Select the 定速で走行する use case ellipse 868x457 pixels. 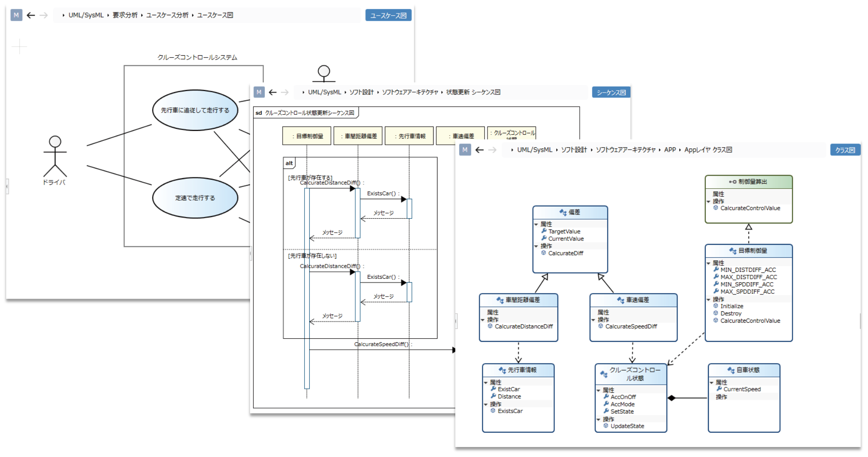coord(195,198)
